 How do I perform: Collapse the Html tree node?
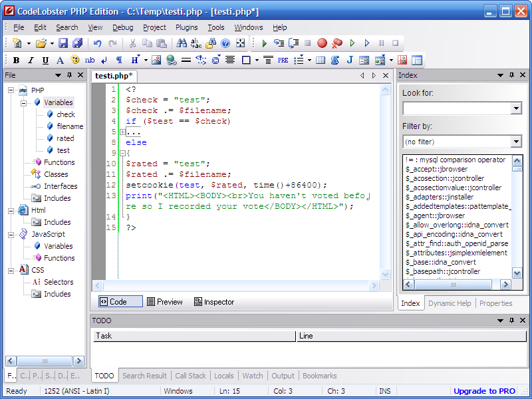(11, 210)
